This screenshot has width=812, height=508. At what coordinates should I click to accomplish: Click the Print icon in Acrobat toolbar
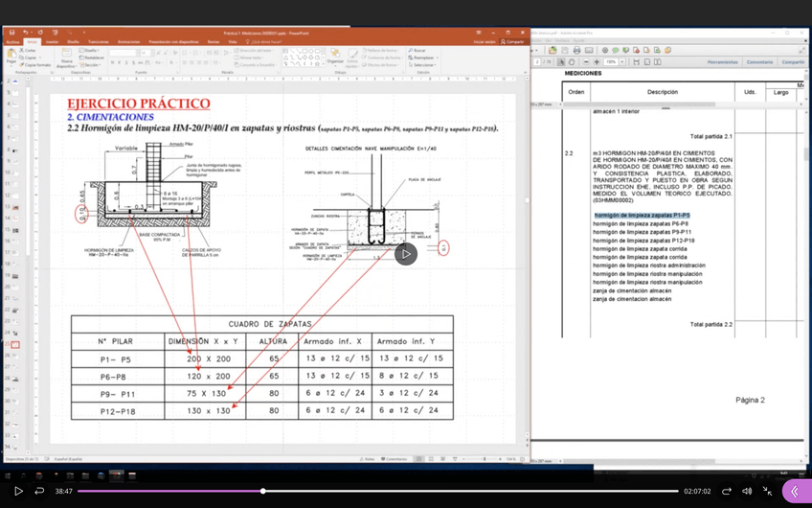click(x=576, y=50)
